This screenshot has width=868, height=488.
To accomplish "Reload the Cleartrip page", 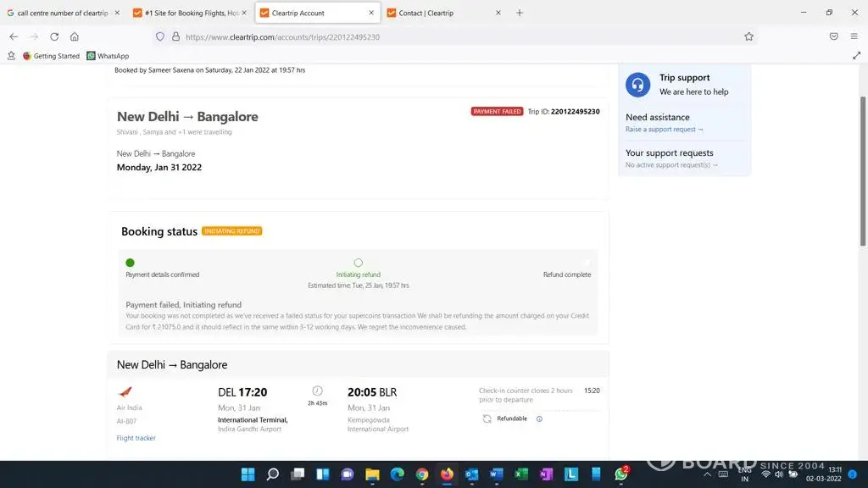I will point(54,36).
